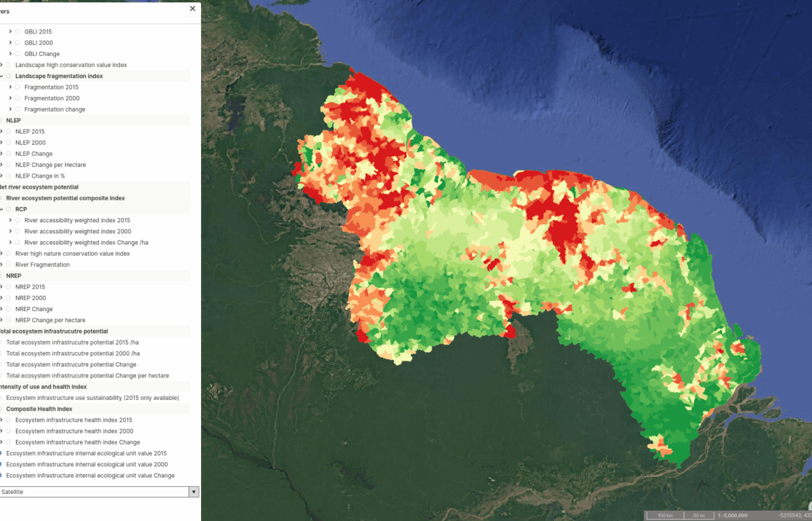Expand River accessibility weighted index 2015 arrow

tap(10, 220)
